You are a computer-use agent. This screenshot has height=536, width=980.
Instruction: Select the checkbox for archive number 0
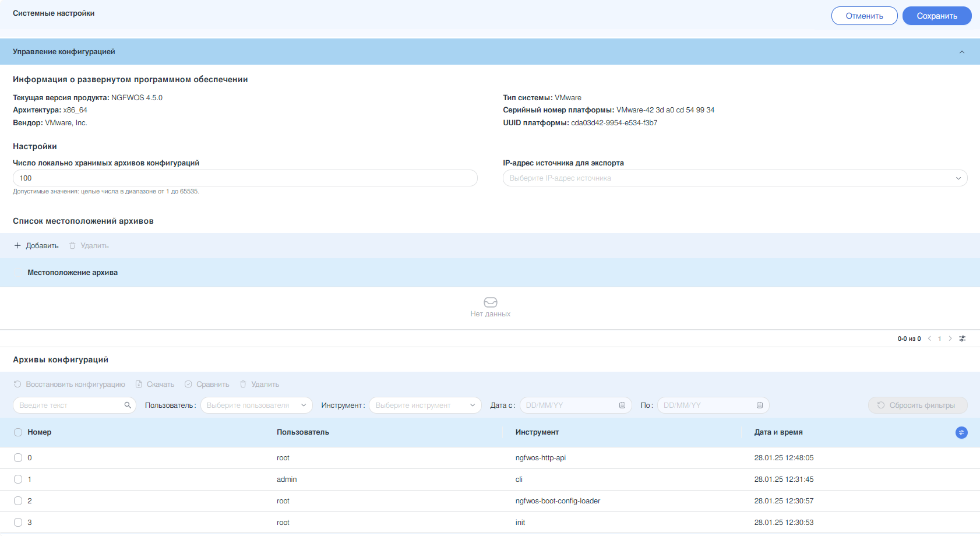[x=18, y=458]
